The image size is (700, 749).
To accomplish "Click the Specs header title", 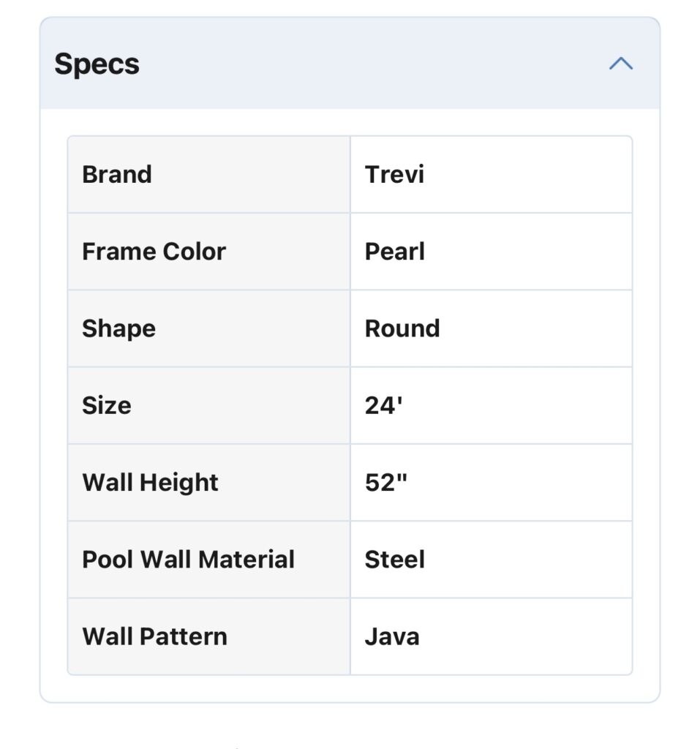I will click(x=97, y=64).
